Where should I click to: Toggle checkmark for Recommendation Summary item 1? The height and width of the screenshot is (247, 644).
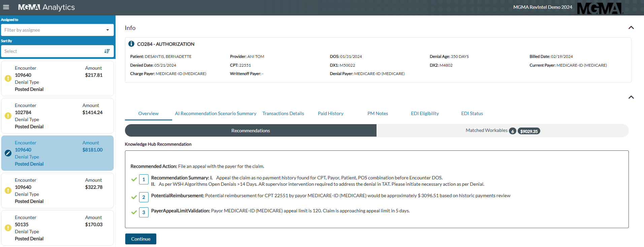tap(134, 179)
